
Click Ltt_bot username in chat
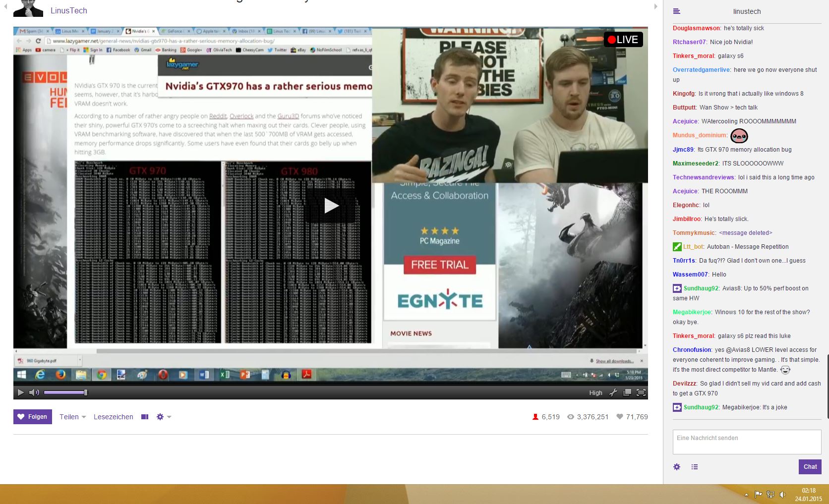693,247
